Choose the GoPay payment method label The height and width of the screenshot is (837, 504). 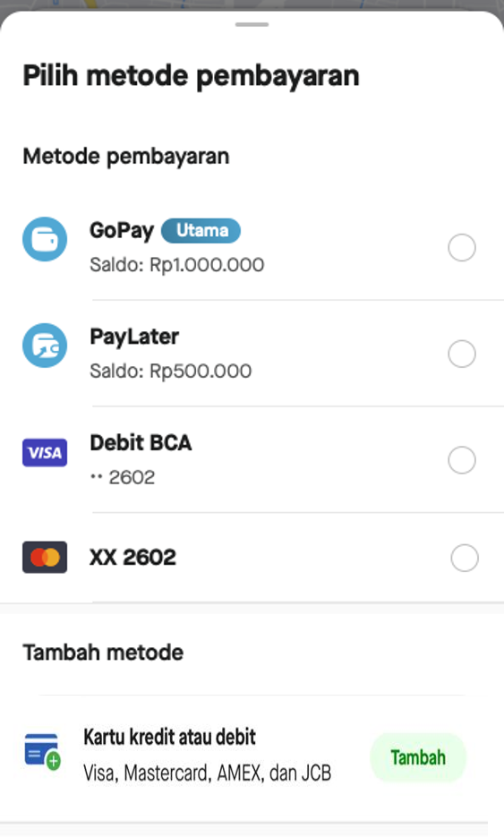coord(122,231)
